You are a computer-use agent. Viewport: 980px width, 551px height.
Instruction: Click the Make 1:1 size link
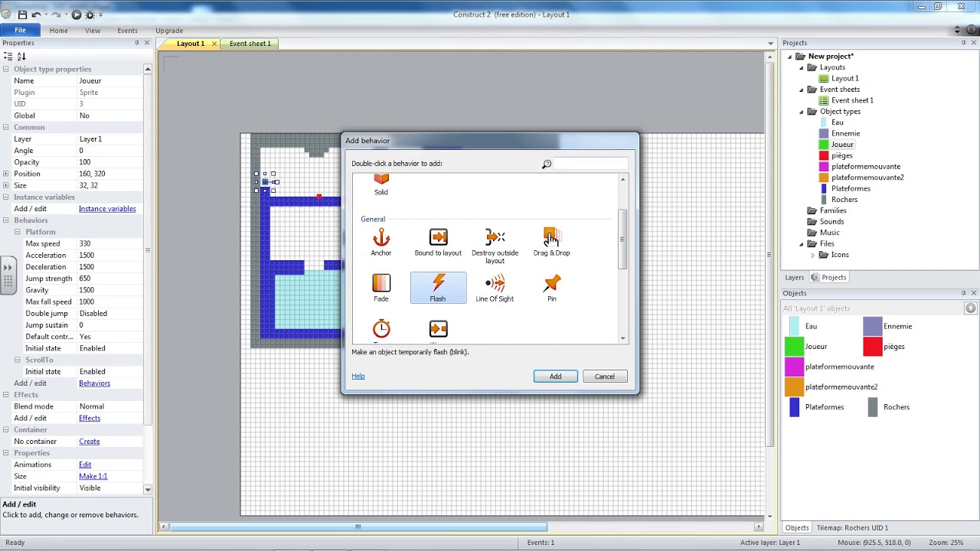93,476
